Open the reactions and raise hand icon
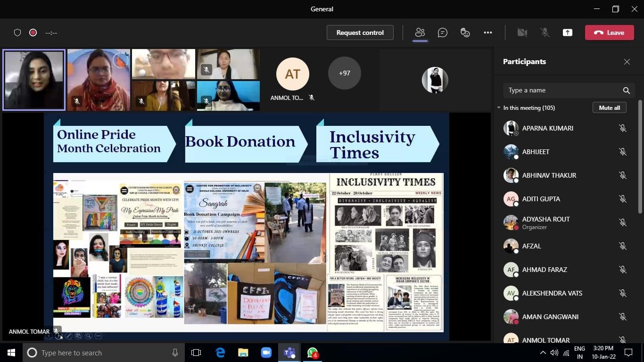This screenshot has height=362, width=644. (x=465, y=33)
